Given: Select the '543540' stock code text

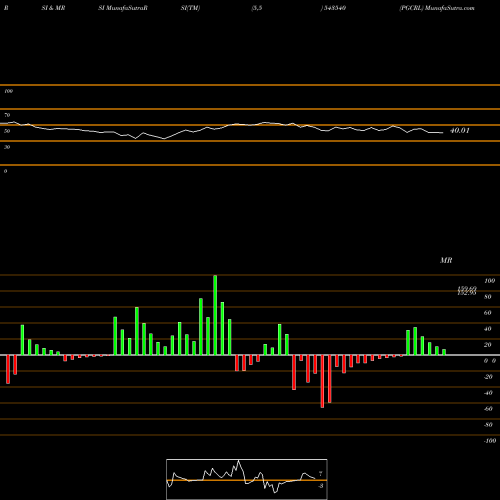Looking at the screenshot, I should coord(335,8).
